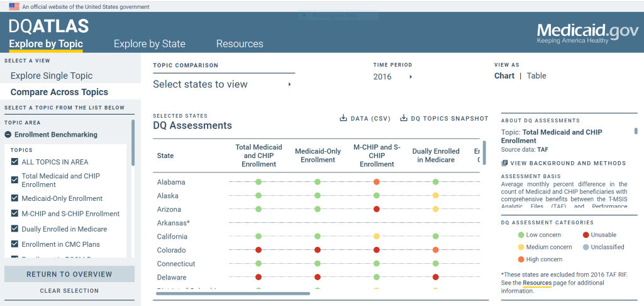Click Medium concern yellow legend swatch
Viewport: 644px width, 306px height.
pos(521,247)
